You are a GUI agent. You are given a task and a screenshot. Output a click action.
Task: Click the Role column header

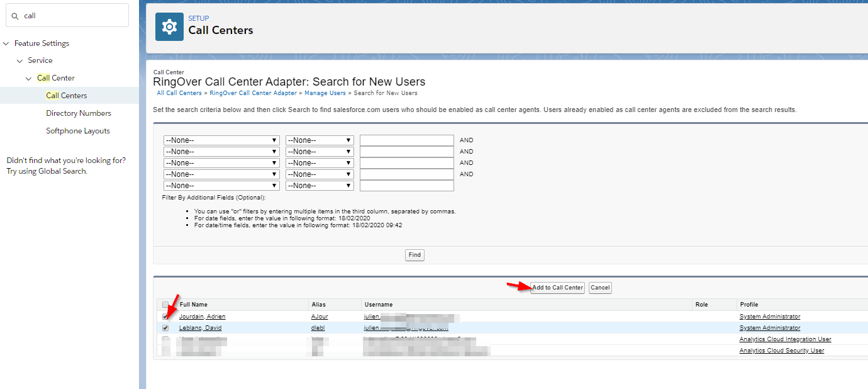click(x=701, y=305)
